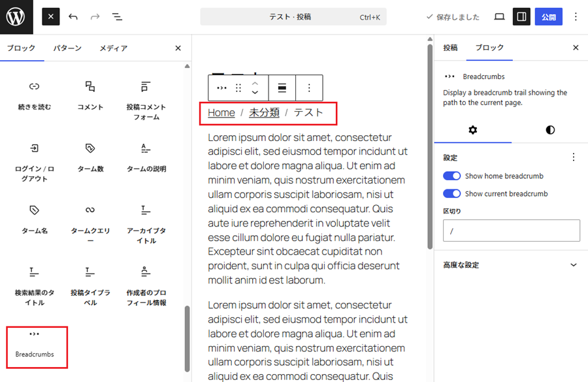Disable Show home breadcrumb toggle
The width and height of the screenshot is (588, 382).
coord(452,176)
